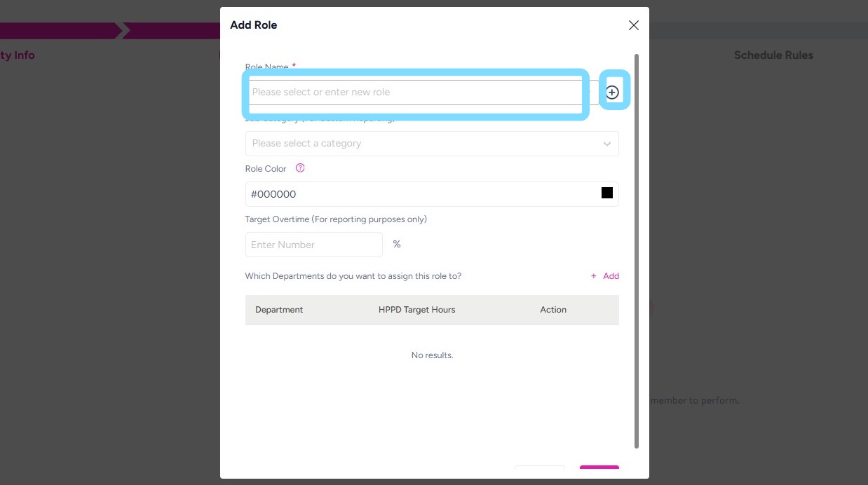Screen dimensions: 868x485
Task: Click the HPPD Target Hours column header
Action: [416, 310]
